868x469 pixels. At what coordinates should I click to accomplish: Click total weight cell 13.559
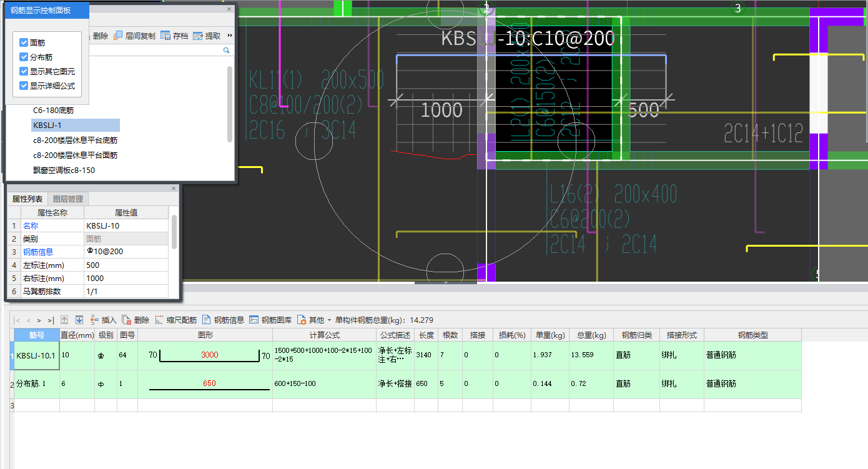pyautogui.click(x=590, y=355)
